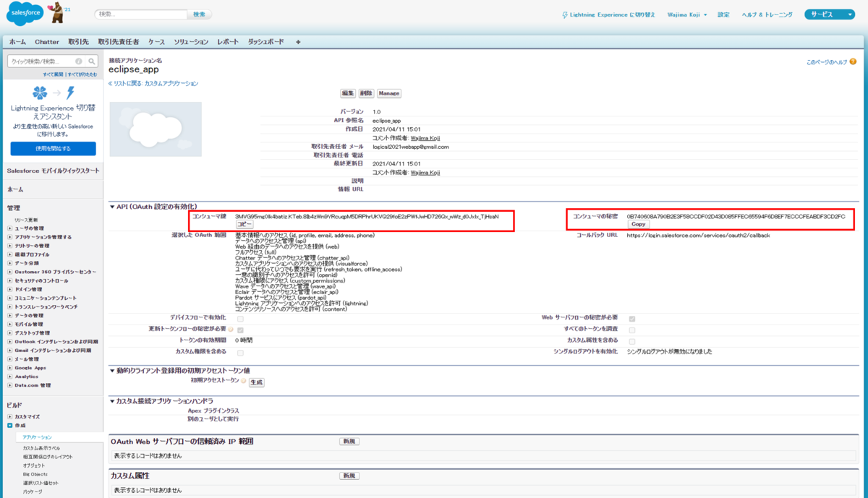Select Big Objects in the sidebar tree

(x=35, y=474)
